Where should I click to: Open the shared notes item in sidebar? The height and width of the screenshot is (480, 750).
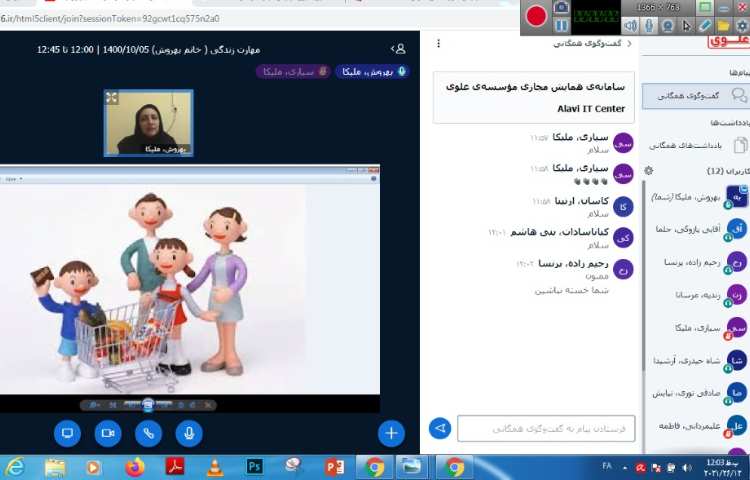698,145
